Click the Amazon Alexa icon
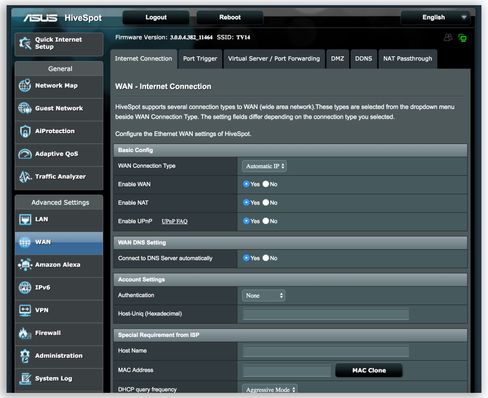 point(25,265)
